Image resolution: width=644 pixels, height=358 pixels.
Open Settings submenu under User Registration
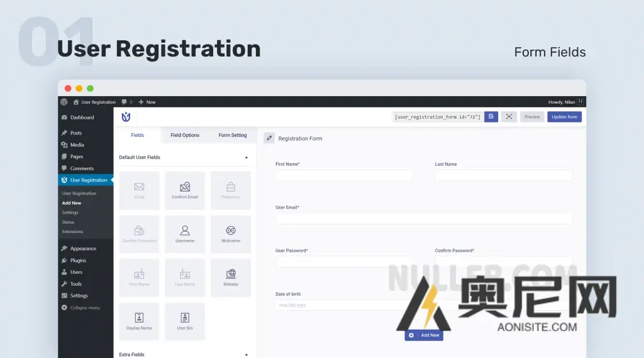click(70, 212)
